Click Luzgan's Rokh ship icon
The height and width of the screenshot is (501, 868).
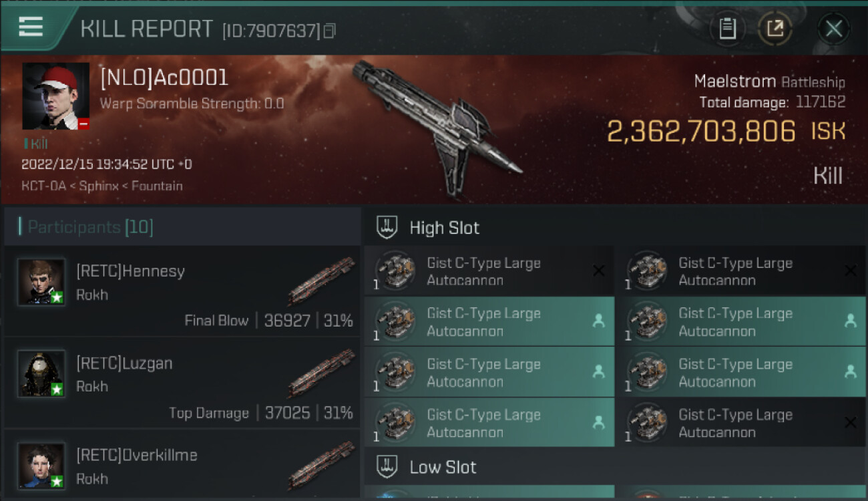(x=320, y=373)
